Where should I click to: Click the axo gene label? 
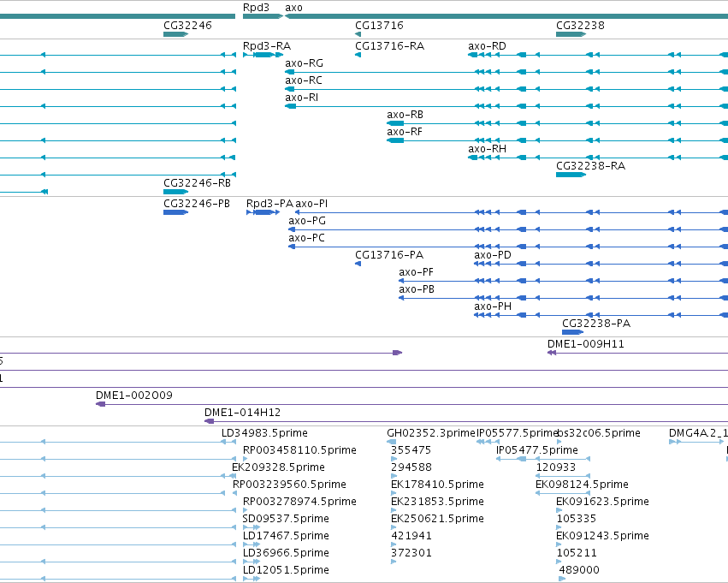[293, 8]
